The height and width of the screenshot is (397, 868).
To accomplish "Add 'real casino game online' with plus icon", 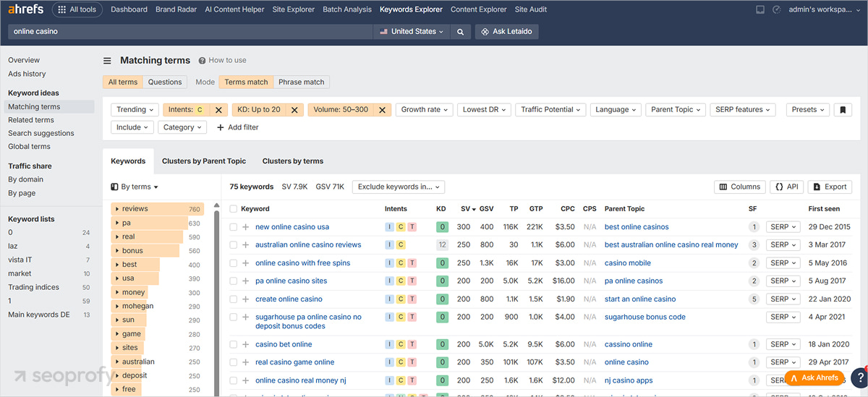I will (x=246, y=362).
